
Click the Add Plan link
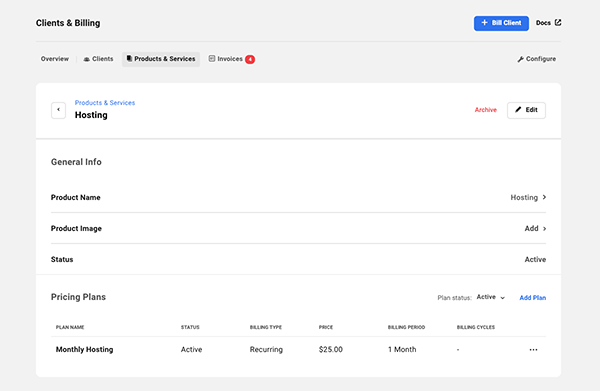(x=533, y=298)
